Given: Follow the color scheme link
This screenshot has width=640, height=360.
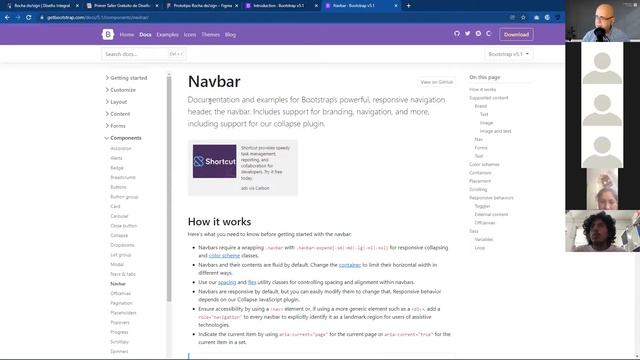Looking at the screenshot, I should point(224,256).
